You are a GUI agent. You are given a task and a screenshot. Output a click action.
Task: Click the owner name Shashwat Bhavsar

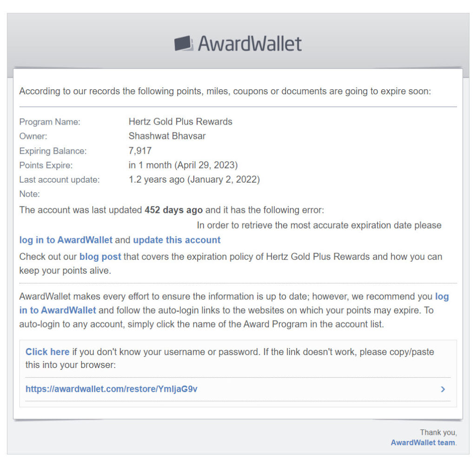[167, 136]
